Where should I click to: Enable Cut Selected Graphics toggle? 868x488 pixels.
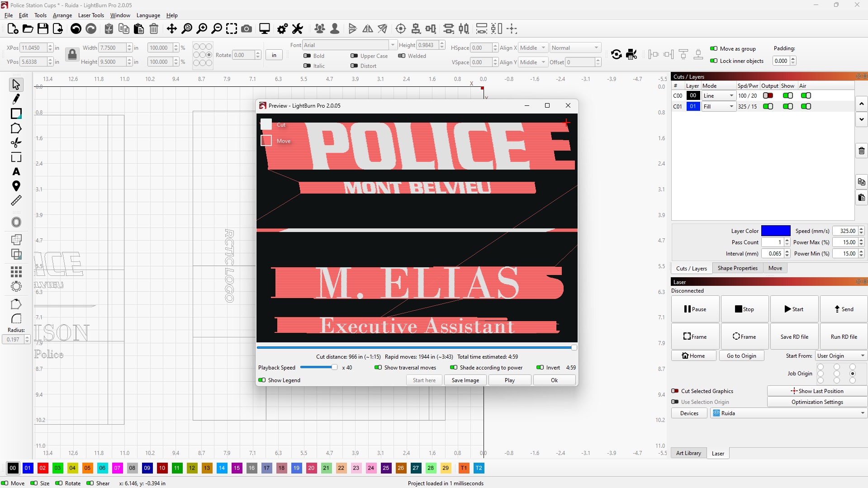[675, 391]
